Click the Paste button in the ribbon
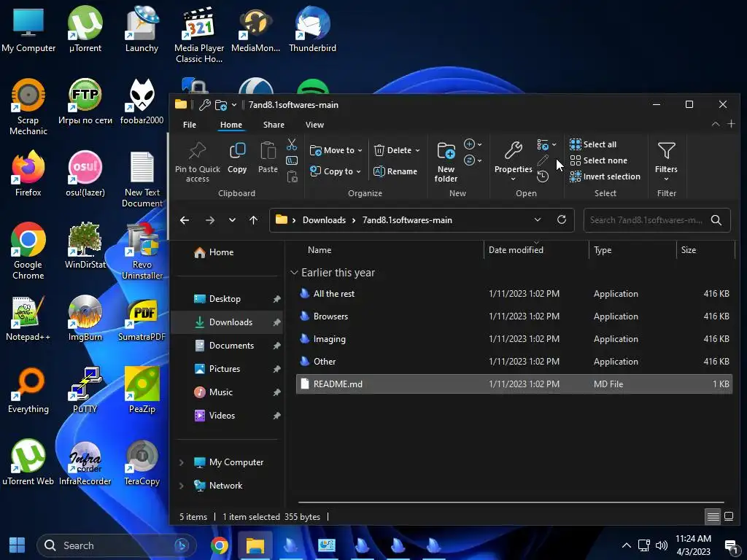The width and height of the screenshot is (747, 560). 268,158
